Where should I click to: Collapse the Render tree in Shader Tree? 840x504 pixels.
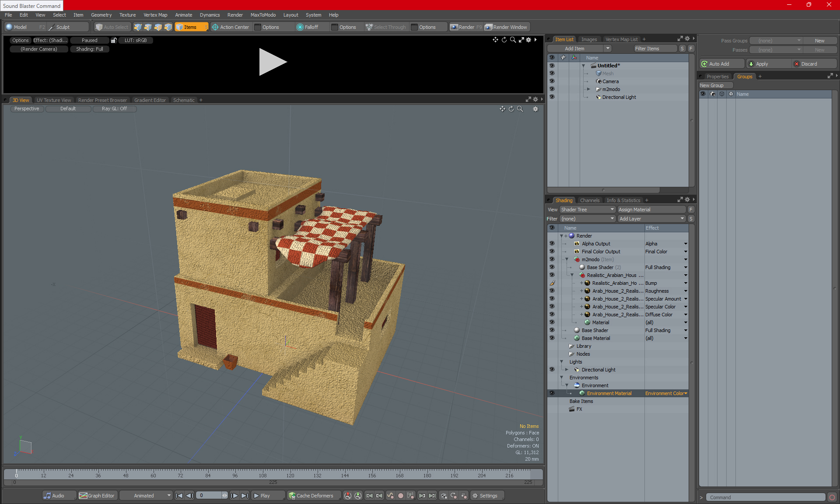pos(561,236)
